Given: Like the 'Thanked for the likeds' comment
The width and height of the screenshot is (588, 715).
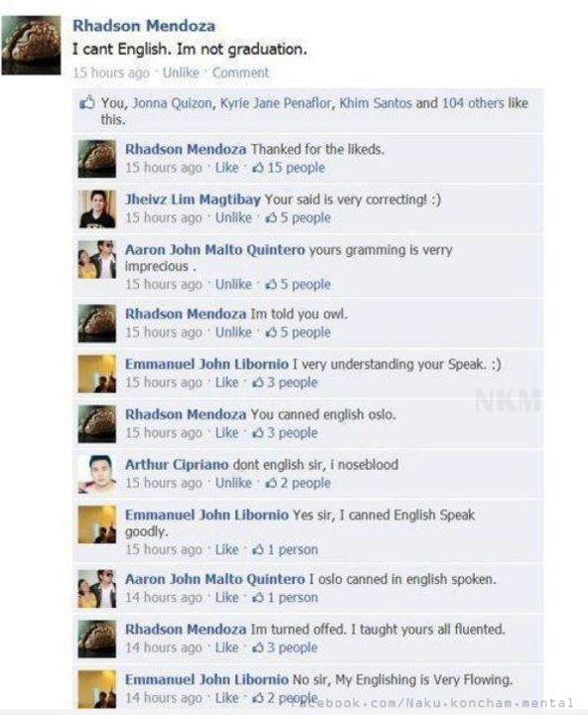Looking at the screenshot, I should tap(226, 168).
